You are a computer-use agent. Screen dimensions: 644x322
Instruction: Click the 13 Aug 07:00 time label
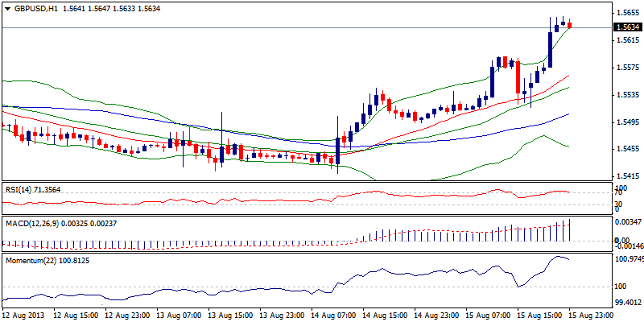[179, 316]
